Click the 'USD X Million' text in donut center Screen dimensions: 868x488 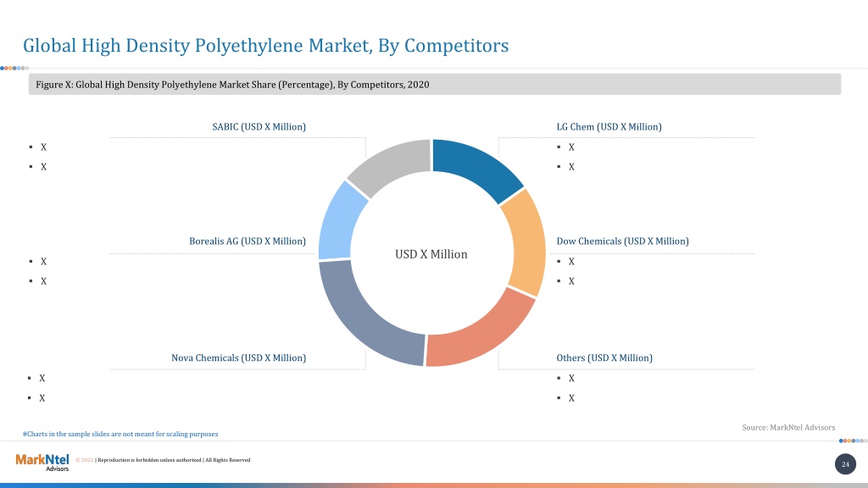click(x=431, y=254)
